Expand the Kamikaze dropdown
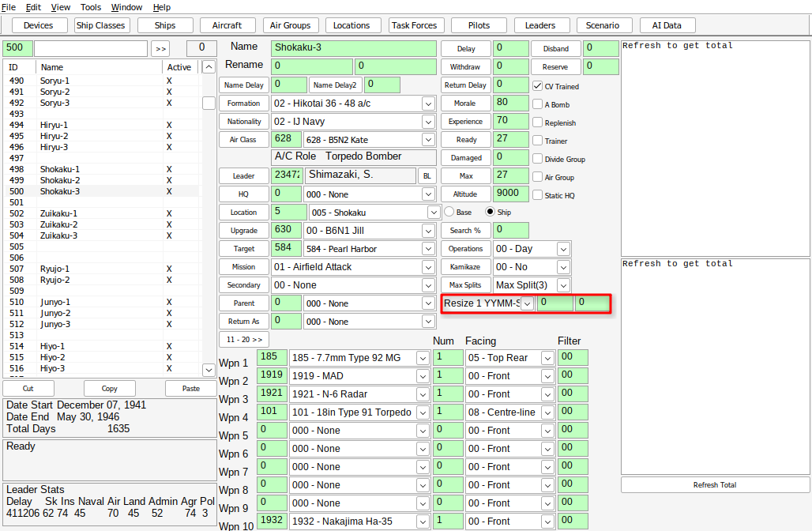Screen dimensions: 812x531 [x=563, y=267]
